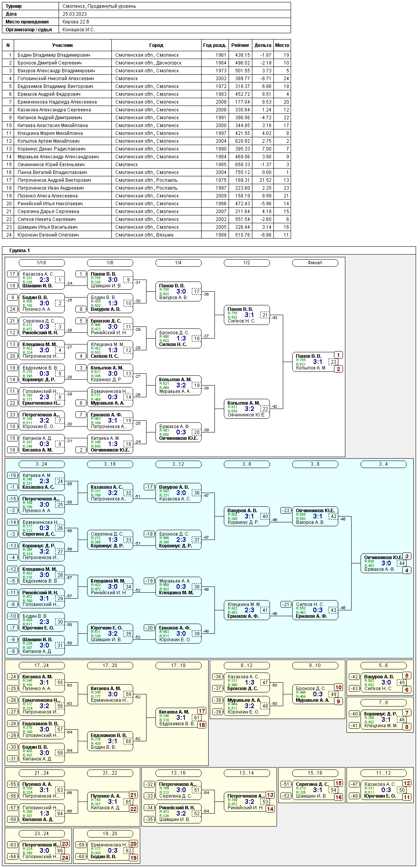
Task: Open participant Панов Виталий Владиславович in table
Action: (52, 172)
